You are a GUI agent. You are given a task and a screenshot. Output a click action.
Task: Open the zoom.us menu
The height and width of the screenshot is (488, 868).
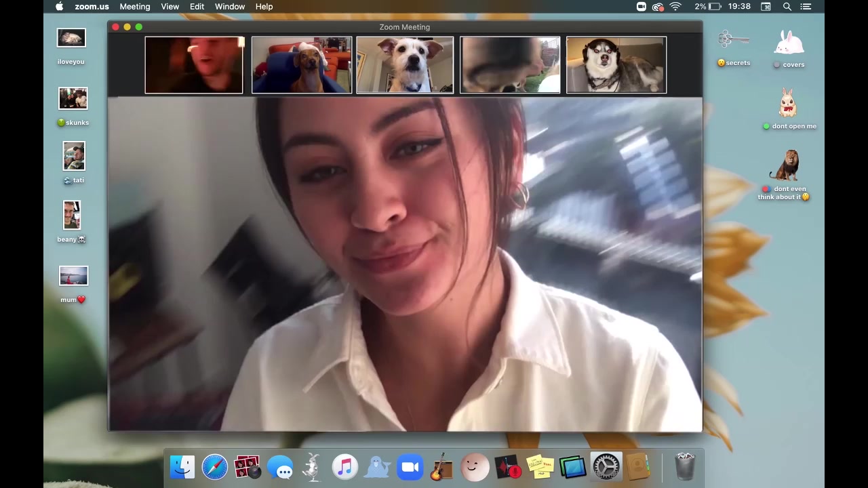92,7
